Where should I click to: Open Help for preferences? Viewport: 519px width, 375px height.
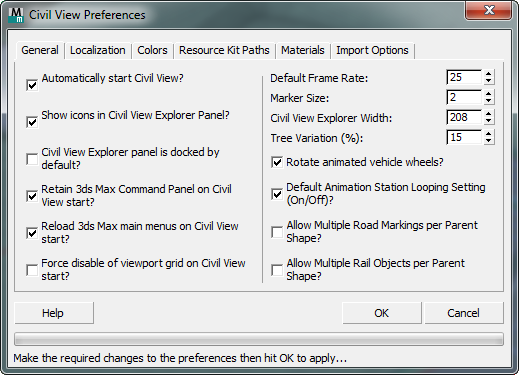click(x=54, y=313)
